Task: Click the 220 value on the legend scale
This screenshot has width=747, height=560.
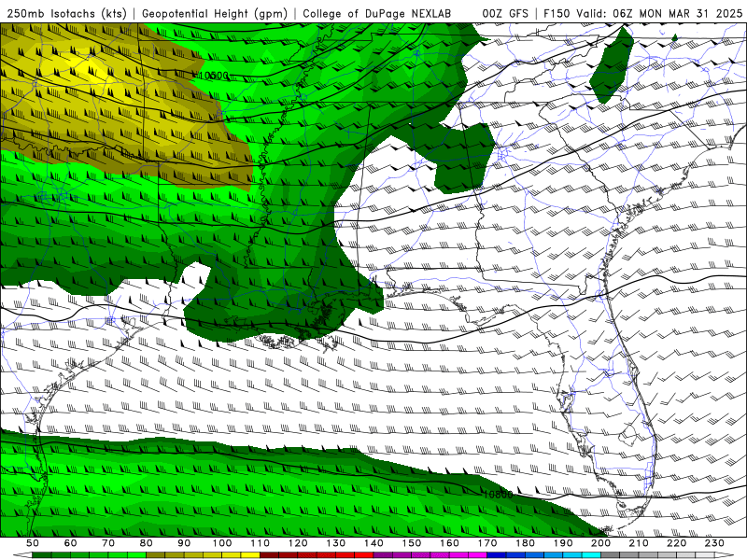Action: click(676, 543)
